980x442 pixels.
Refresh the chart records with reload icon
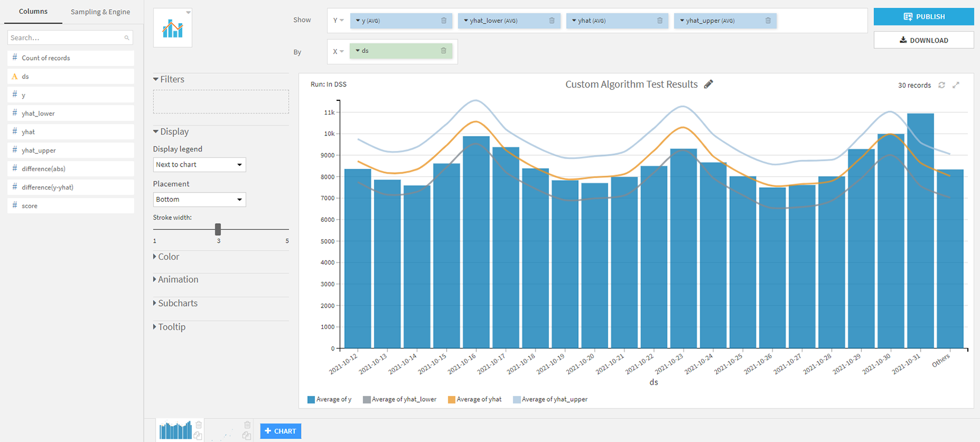(941, 85)
